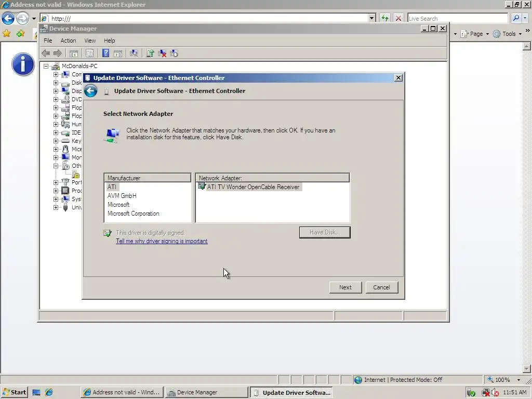Screen dimensions: 532x399
Task: Select the Universal Serial Bus category icon
Action: point(65,207)
